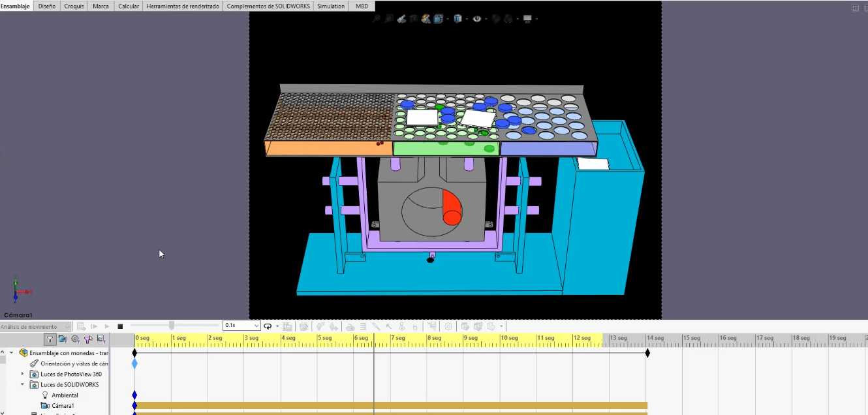Click the playback speed slider handle

pos(172,325)
